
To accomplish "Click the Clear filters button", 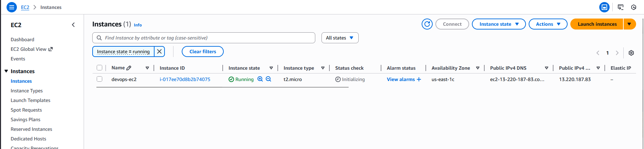I will click(203, 51).
